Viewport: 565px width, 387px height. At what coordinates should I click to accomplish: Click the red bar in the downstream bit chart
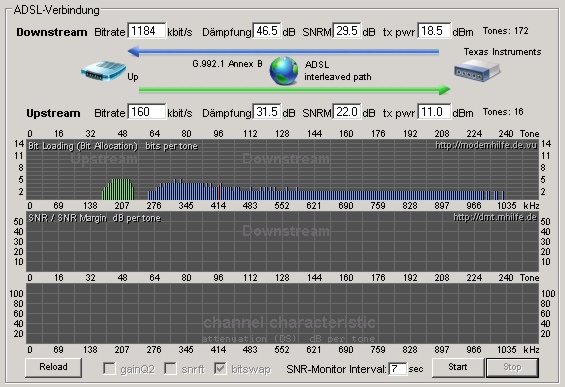(219, 192)
